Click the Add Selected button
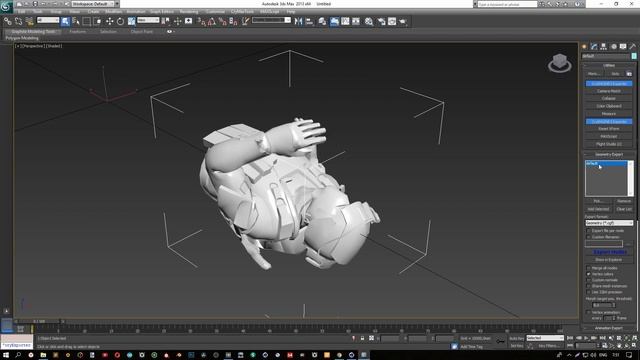Screen dimensions: 640x360 point(598,209)
